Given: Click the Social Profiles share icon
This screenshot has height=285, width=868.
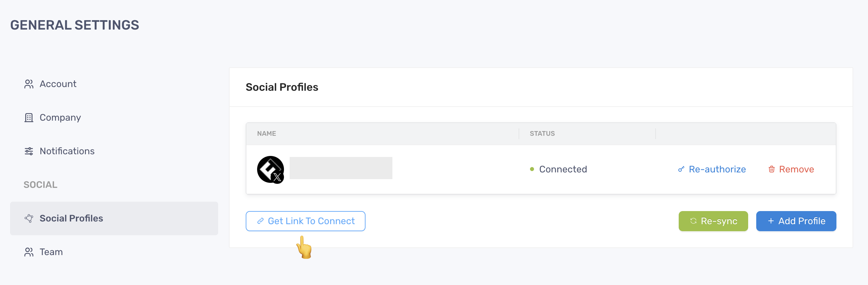Looking at the screenshot, I should click(x=29, y=218).
